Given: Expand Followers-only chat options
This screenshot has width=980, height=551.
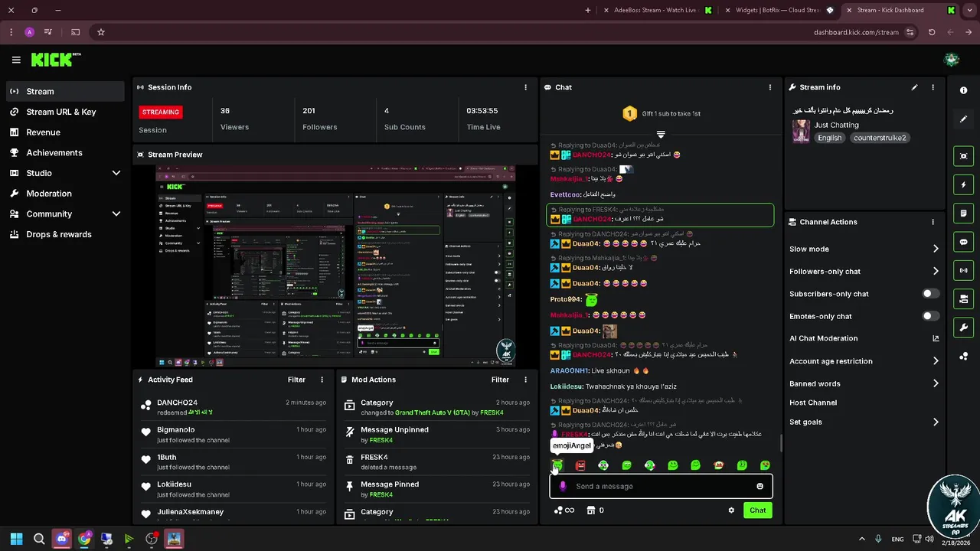Looking at the screenshot, I should [936, 271].
